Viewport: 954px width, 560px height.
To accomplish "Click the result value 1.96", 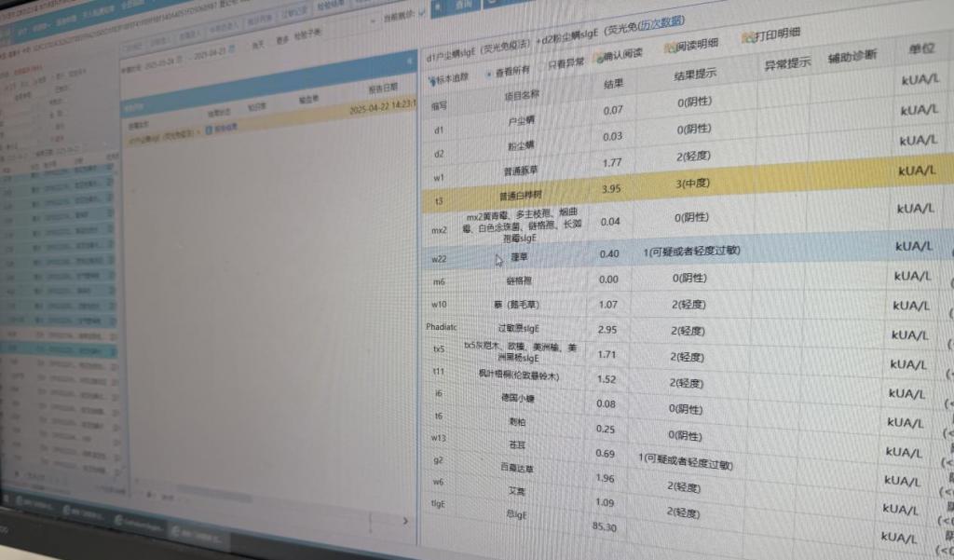I will point(605,478).
